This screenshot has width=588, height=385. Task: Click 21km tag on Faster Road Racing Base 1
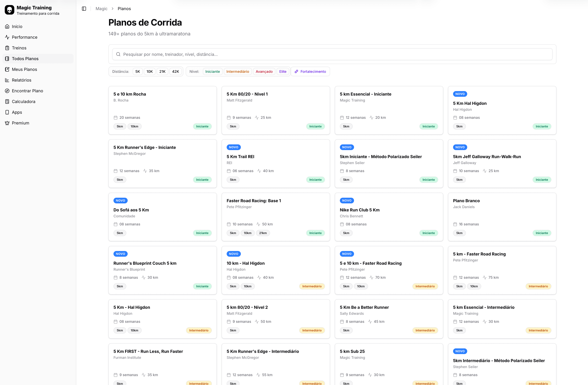[263, 233]
